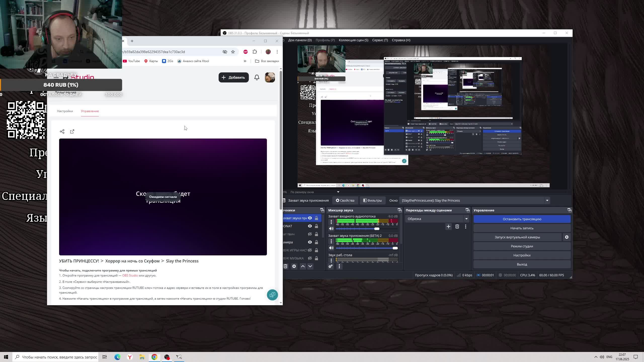Mute Захват звука приложения (БЕТА) 2 speaker
The width and height of the screenshot is (644, 362).
pyautogui.click(x=331, y=248)
